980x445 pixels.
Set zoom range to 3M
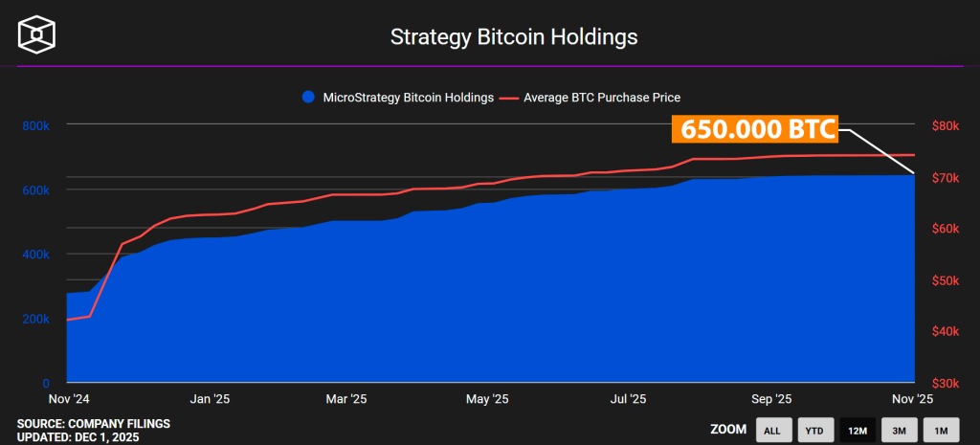point(898,430)
